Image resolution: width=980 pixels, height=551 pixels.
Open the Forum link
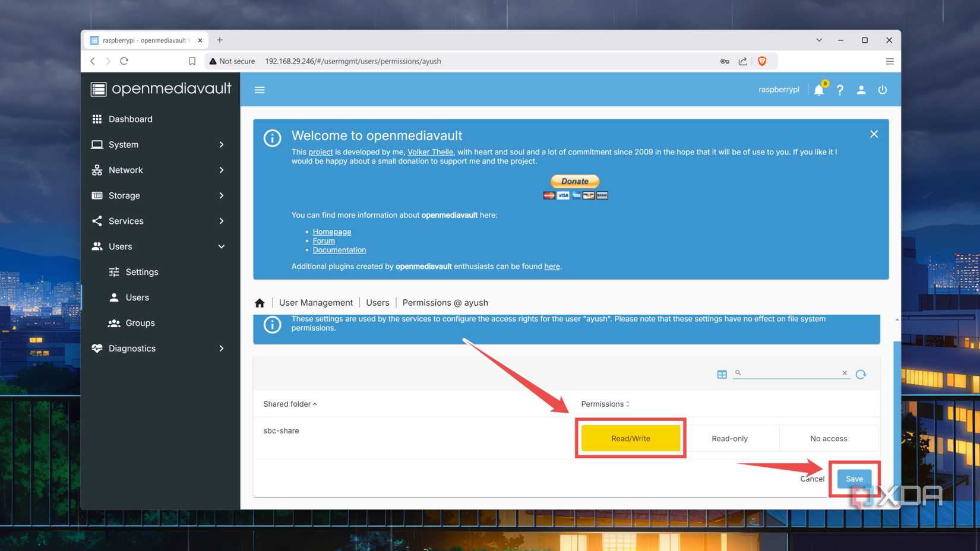point(324,241)
